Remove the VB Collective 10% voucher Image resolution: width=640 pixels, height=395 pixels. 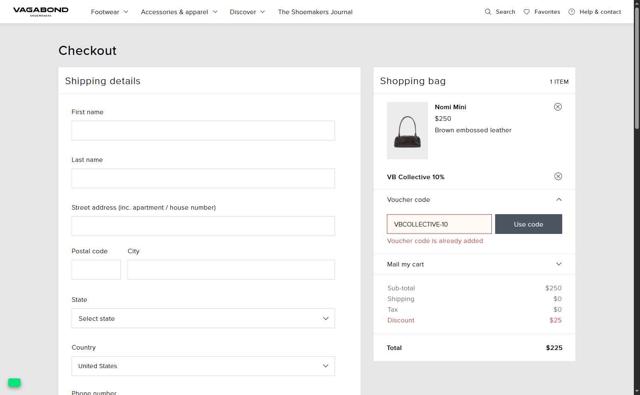(558, 176)
